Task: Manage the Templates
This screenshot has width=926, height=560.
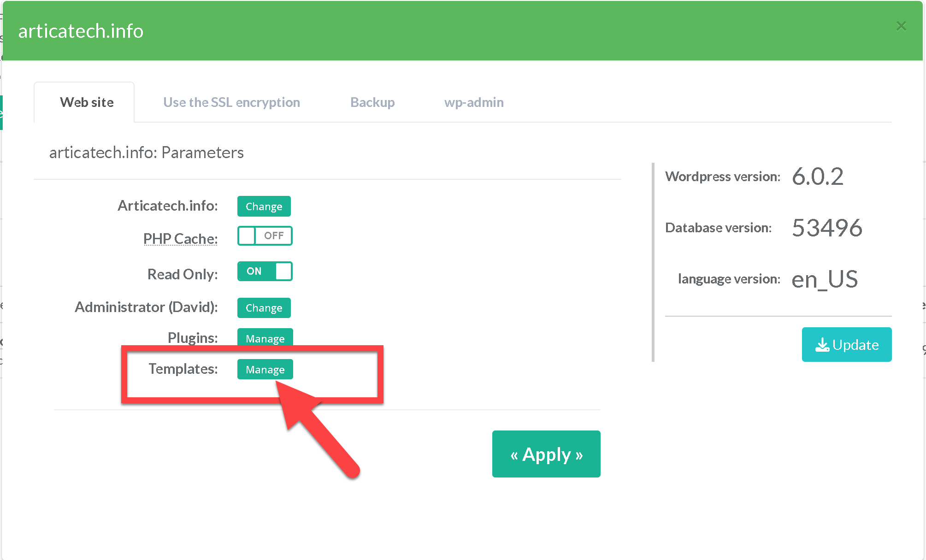Action: tap(265, 370)
